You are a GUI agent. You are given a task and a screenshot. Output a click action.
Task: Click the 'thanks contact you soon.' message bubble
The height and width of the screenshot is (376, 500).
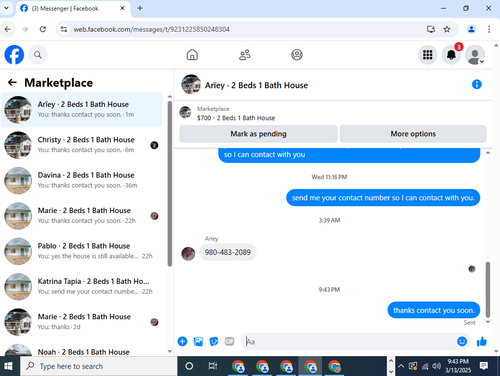click(x=433, y=310)
